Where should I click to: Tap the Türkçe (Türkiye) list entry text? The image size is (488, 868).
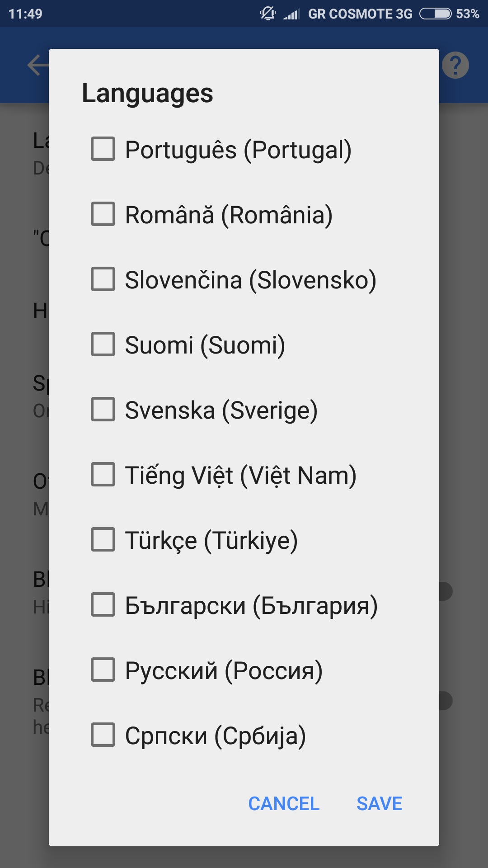(x=211, y=541)
